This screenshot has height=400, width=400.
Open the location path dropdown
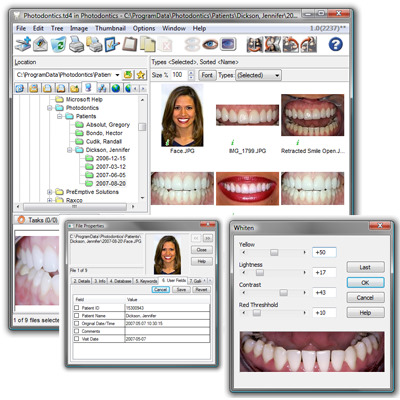pos(117,75)
